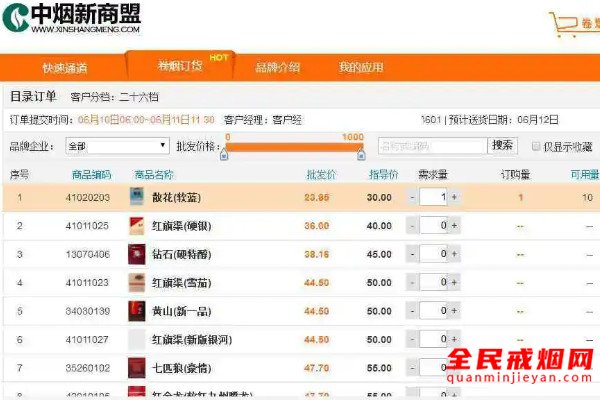Screen dimensions: 600x400
Task: Click 七匹狼(豪情) product image icon
Action: click(x=137, y=368)
